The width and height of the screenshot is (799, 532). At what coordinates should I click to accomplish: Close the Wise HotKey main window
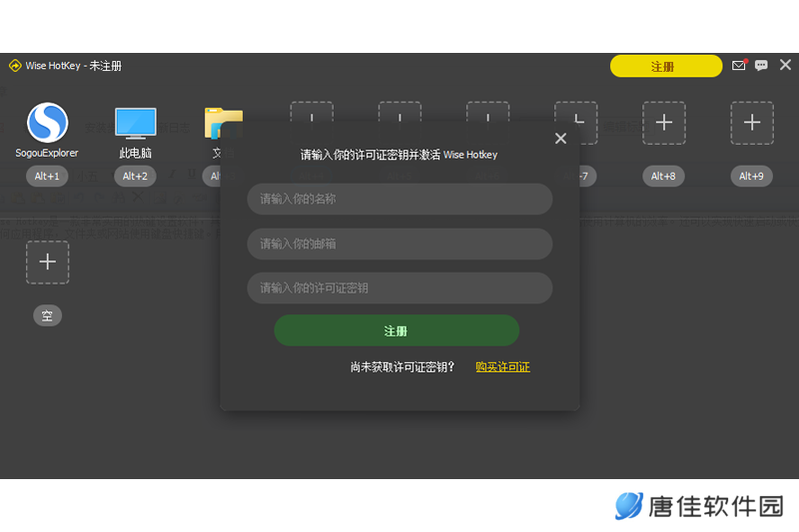tap(785, 65)
